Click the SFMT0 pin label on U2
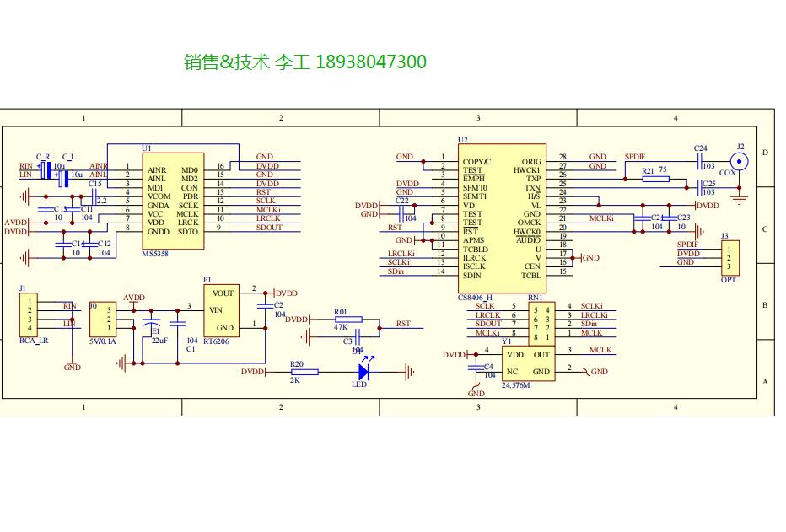 [x=475, y=188]
